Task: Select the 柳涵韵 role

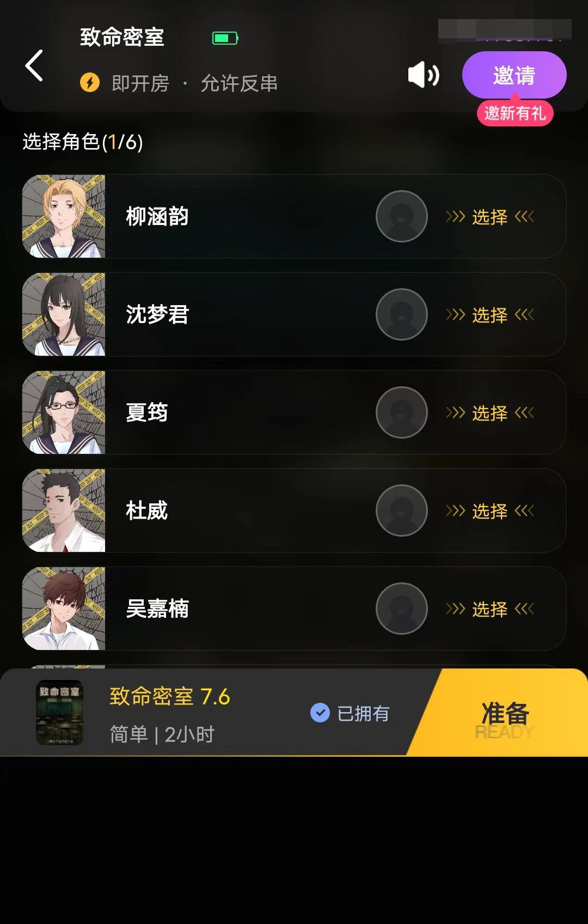Action: [490, 217]
